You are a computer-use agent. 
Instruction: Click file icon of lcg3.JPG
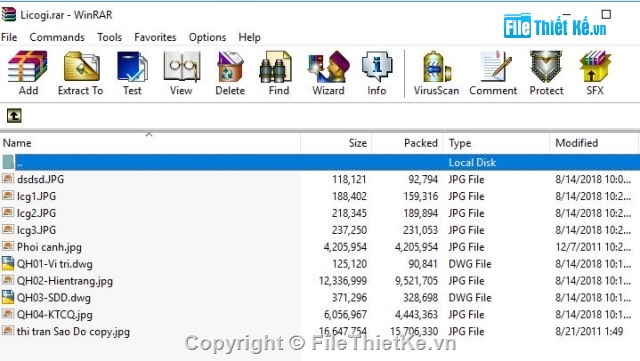click(x=8, y=229)
